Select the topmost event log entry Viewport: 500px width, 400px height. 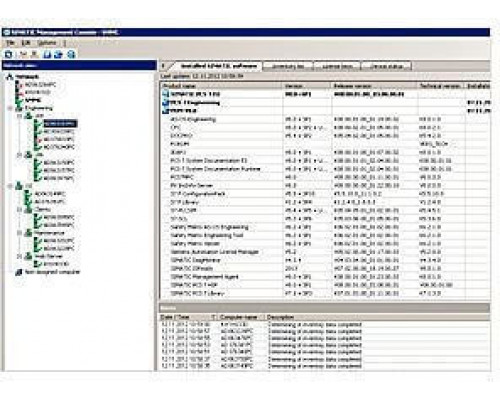[325, 324]
